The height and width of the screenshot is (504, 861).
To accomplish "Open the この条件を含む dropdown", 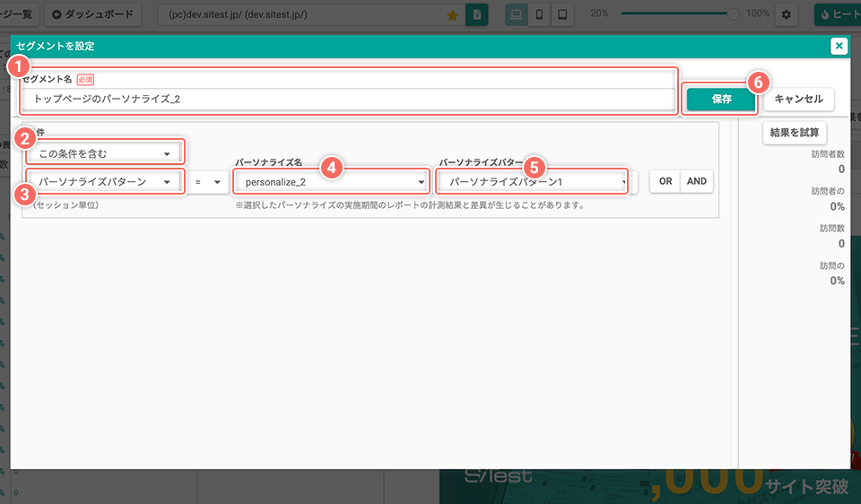I will tap(104, 153).
